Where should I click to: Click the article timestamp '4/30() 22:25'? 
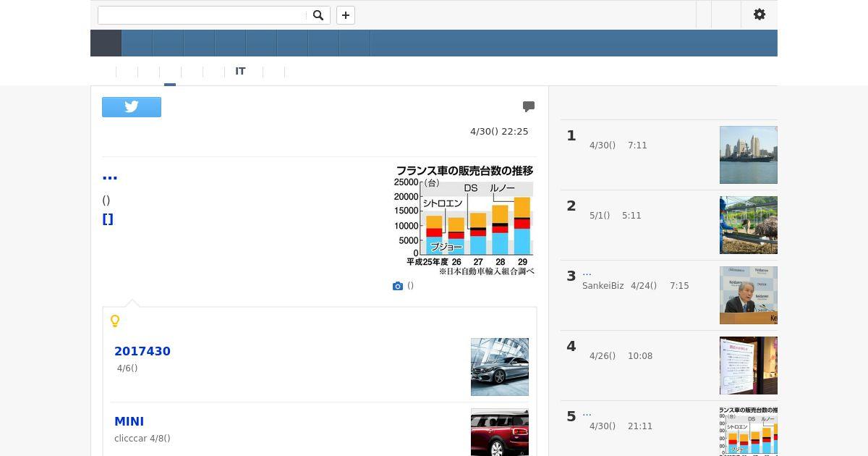(x=499, y=132)
